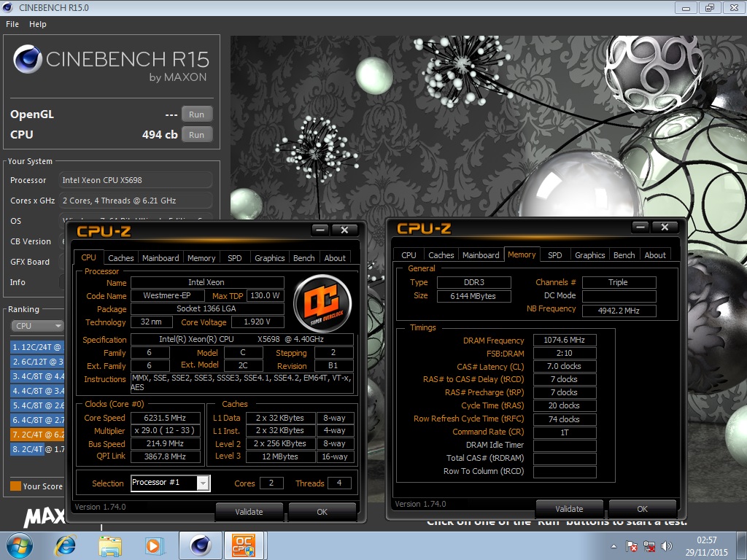Select highlighted ranking entry 7. 2C/4T
The height and width of the screenshot is (560, 747).
pyautogui.click(x=37, y=435)
